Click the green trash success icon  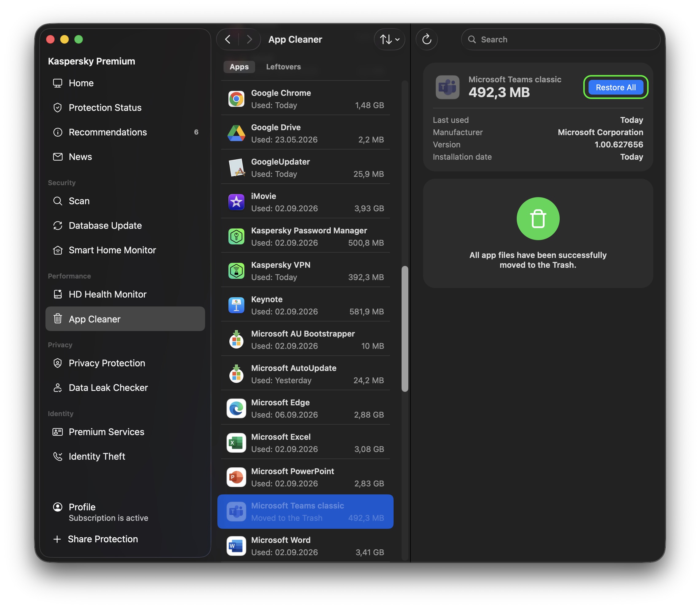(x=538, y=219)
